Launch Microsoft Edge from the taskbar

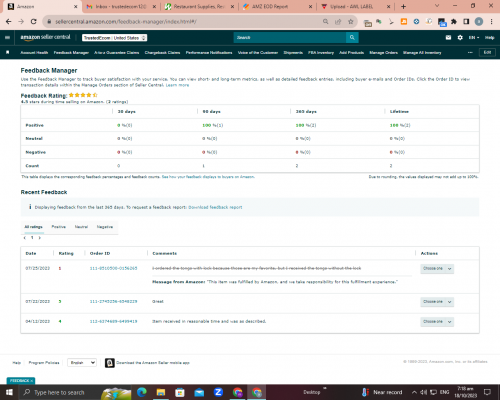pyautogui.click(x=142, y=392)
